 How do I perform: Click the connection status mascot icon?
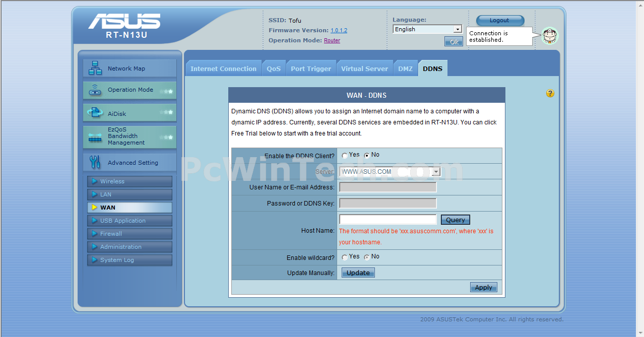point(550,36)
